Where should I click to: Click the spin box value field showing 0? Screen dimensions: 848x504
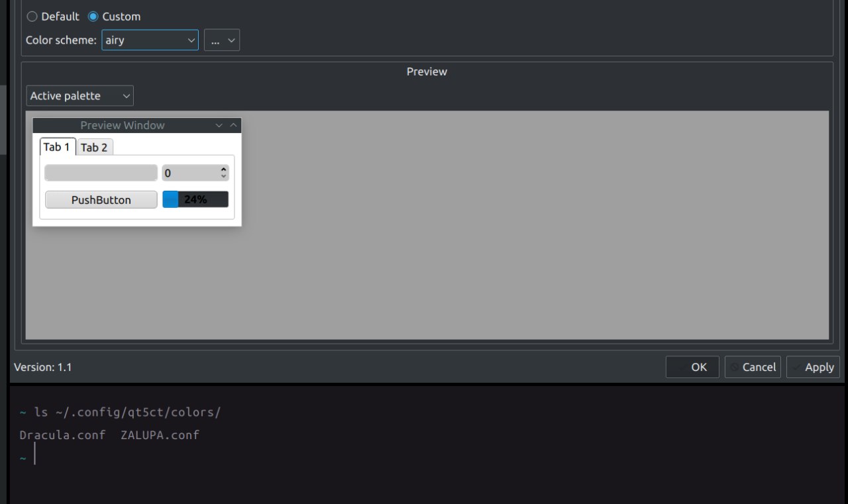[190, 173]
